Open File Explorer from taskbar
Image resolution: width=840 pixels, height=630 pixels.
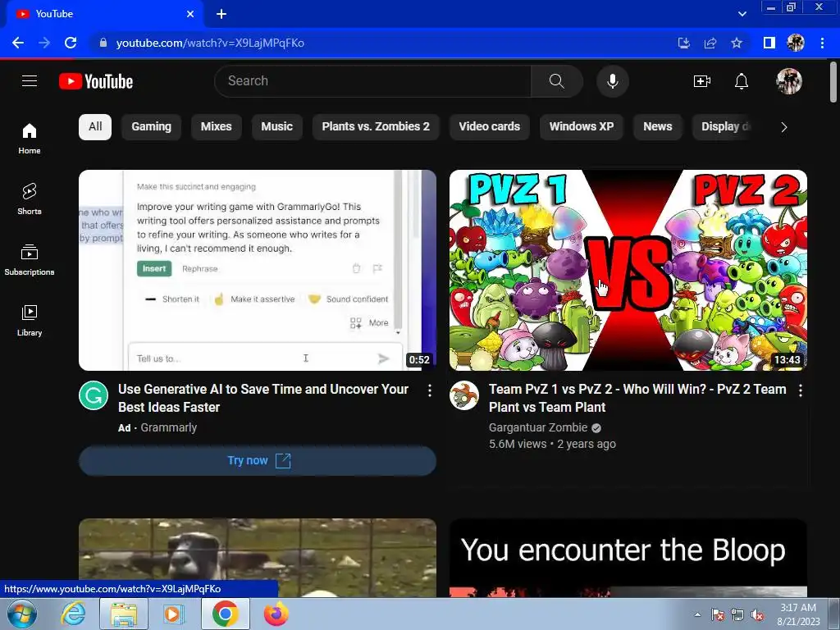pos(124,614)
